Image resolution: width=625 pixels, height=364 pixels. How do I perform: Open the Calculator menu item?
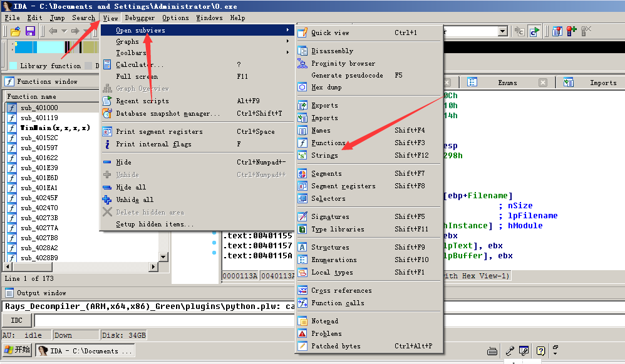[x=197, y=64]
